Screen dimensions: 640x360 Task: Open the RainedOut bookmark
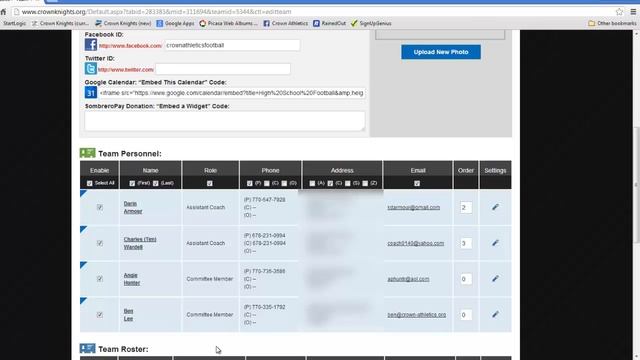pyautogui.click(x=329, y=23)
